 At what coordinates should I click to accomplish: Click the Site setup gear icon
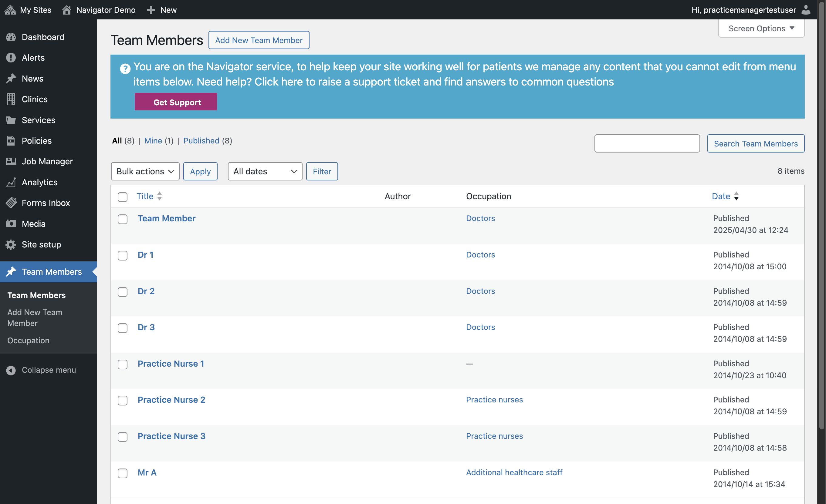pyautogui.click(x=11, y=244)
